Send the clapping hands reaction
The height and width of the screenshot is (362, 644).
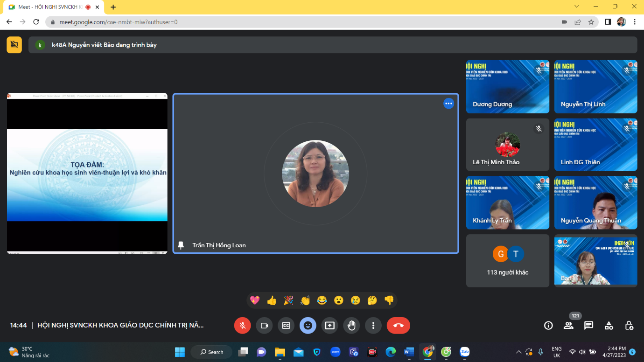tap(305, 300)
